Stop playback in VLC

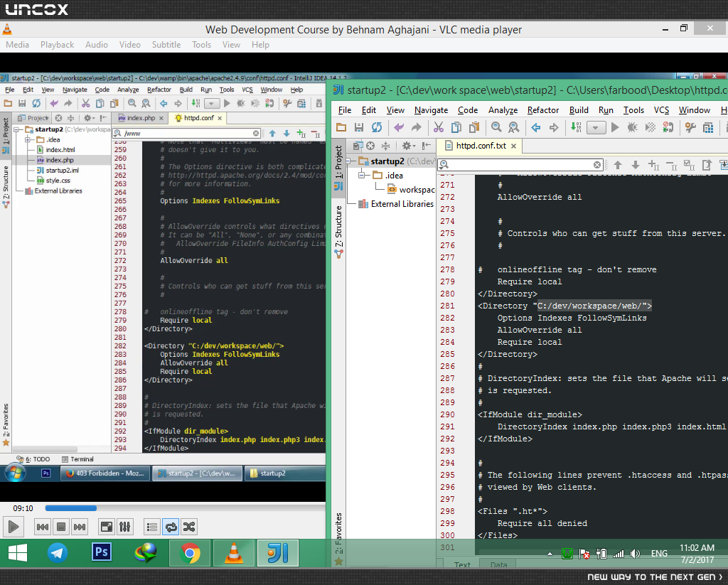click(61, 527)
